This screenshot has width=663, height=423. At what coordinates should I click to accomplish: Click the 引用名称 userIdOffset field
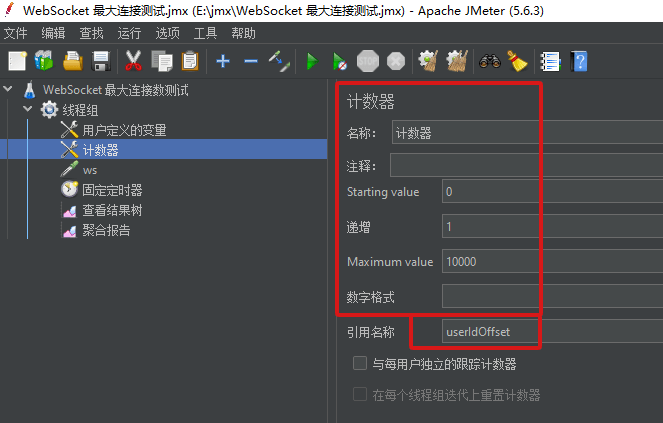pyautogui.click(x=552, y=332)
